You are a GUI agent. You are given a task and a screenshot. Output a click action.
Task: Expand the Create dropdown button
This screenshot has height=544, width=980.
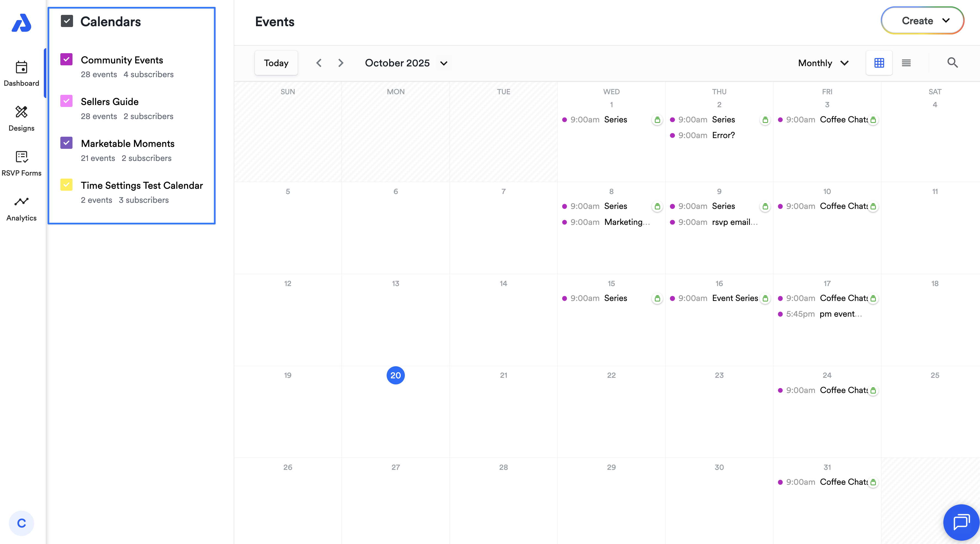pos(922,21)
